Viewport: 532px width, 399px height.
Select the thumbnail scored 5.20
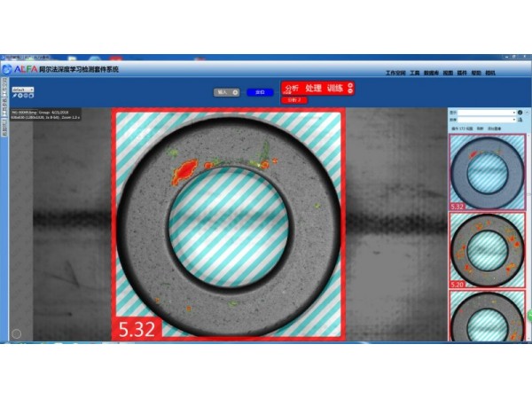coord(487,250)
